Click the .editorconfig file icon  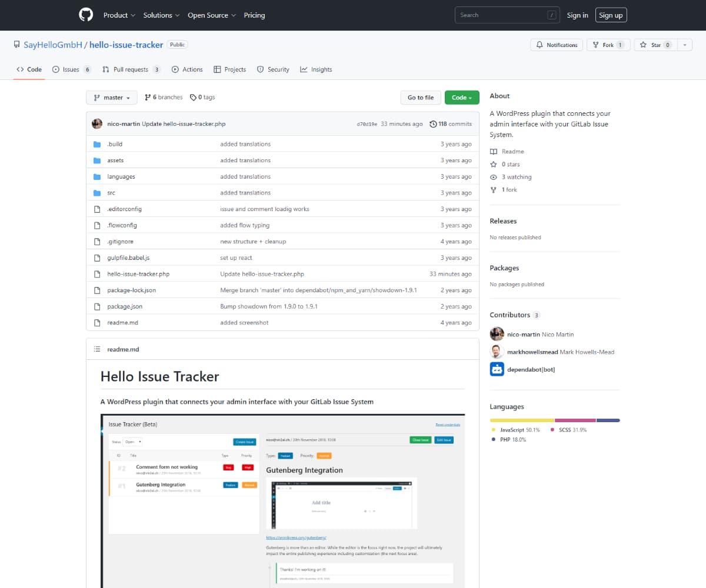tap(98, 209)
